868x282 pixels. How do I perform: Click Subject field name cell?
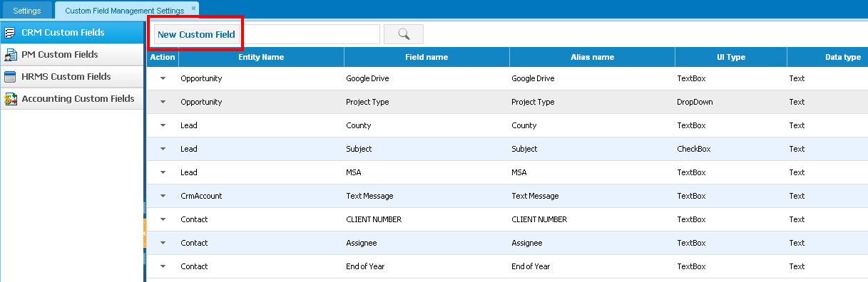coord(427,149)
